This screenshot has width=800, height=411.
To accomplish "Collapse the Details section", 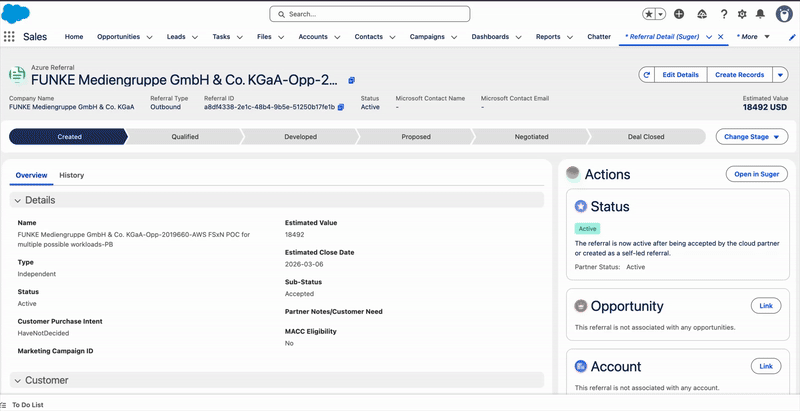I will [x=18, y=201].
